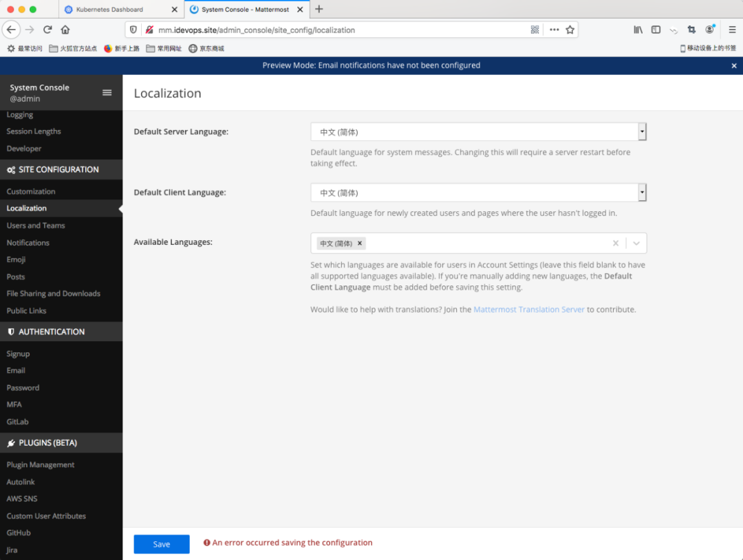Open a new browser tab
Viewport: 743px width, 560px height.
click(319, 9)
